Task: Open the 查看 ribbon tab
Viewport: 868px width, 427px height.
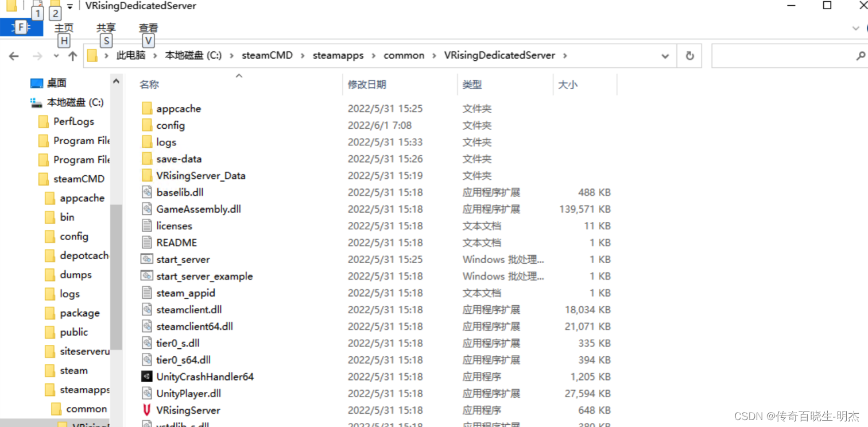Action: [148, 28]
